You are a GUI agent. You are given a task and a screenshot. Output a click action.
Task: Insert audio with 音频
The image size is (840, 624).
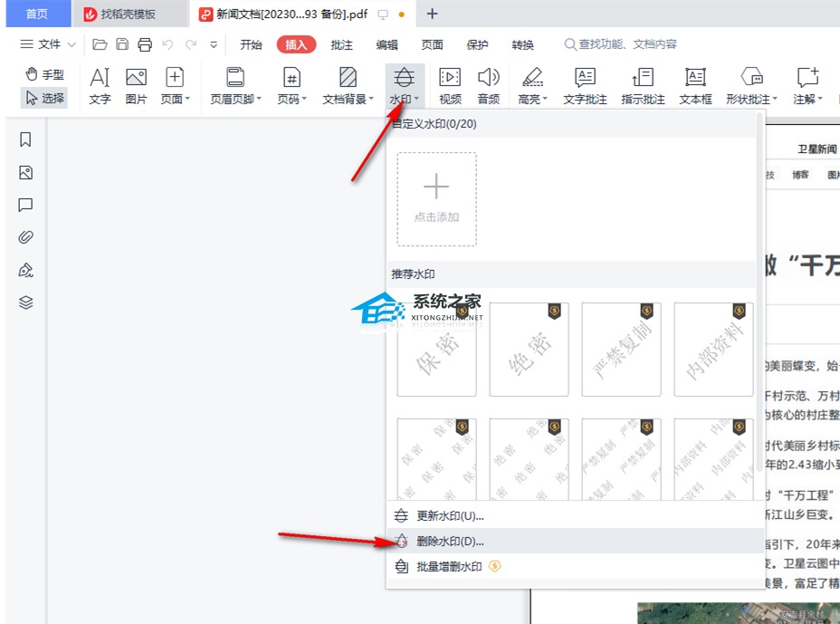click(489, 86)
